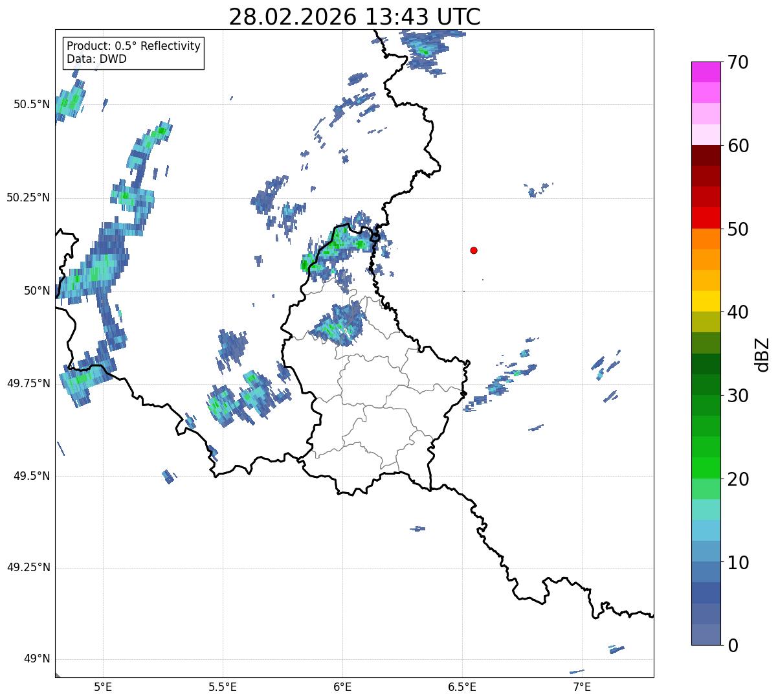Click the 'Data: DWD' label
This screenshot has width=778, height=700.
(x=96, y=60)
